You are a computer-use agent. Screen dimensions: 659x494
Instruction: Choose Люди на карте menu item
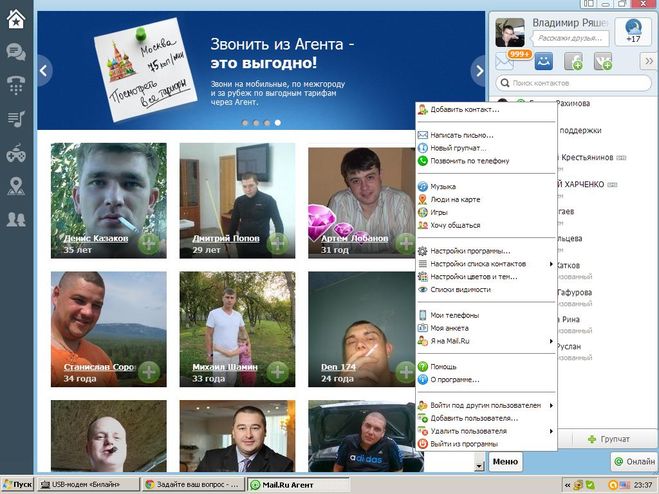pos(486,200)
